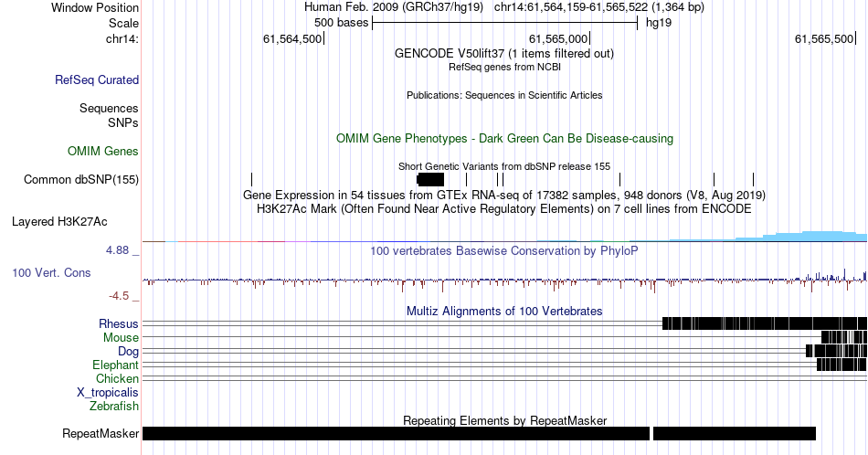
Task: Click the Dog black alignment block
Action: [x=836, y=351]
